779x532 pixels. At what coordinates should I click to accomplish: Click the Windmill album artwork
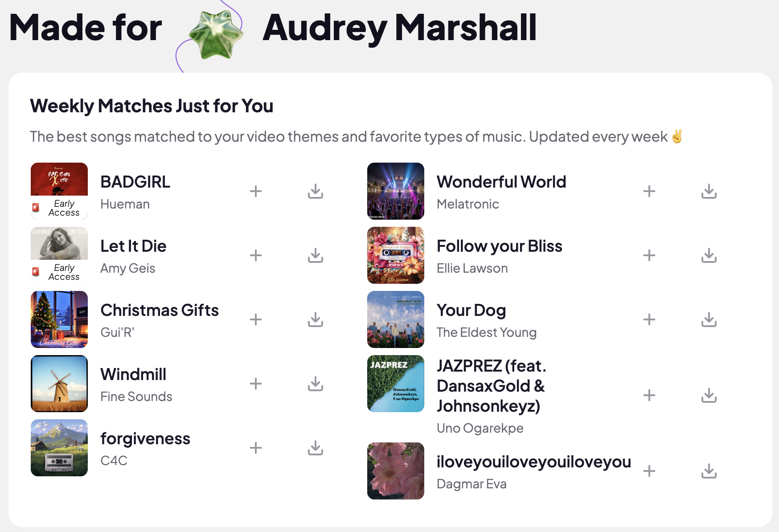(59, 384)
